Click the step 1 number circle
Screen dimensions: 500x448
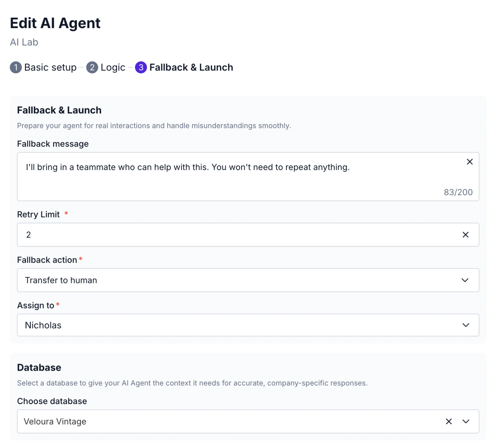(16, 67)
